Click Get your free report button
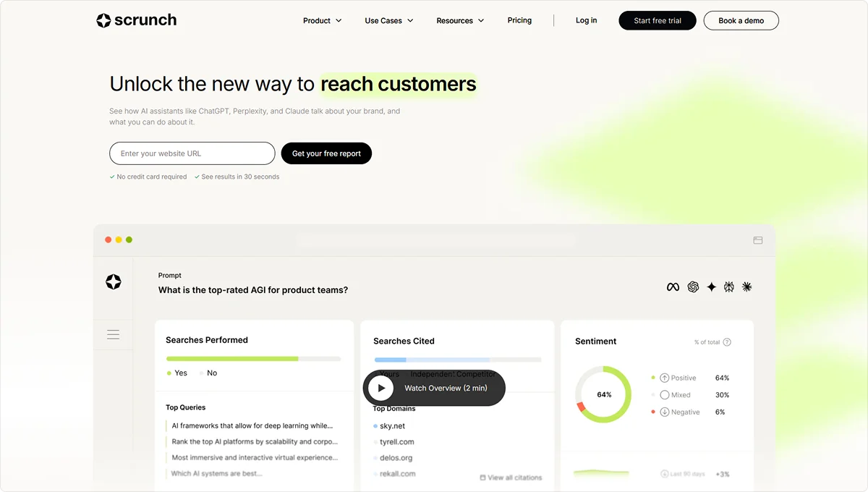The image size is (868, 492). click(x=326, y=153)
